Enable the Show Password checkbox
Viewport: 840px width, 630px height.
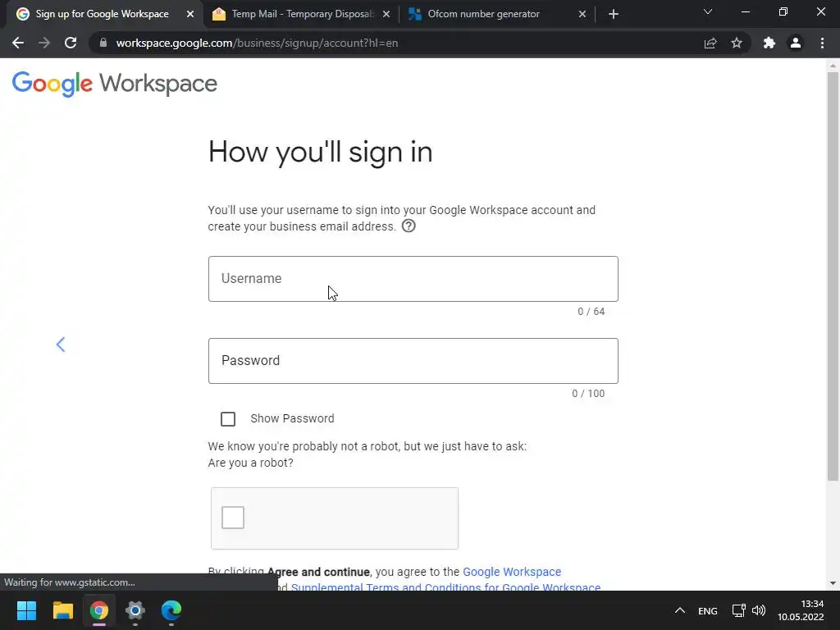click(x=228, y=419)
